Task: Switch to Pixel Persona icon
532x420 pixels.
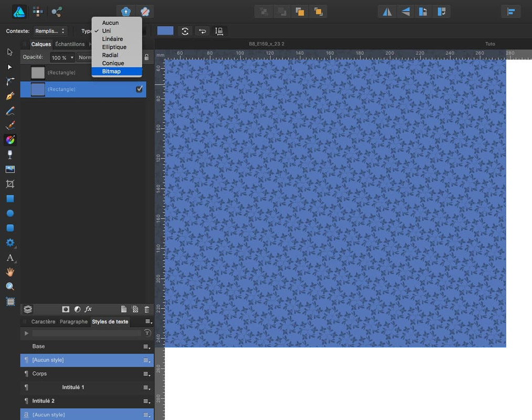Action: click(38, 12)
